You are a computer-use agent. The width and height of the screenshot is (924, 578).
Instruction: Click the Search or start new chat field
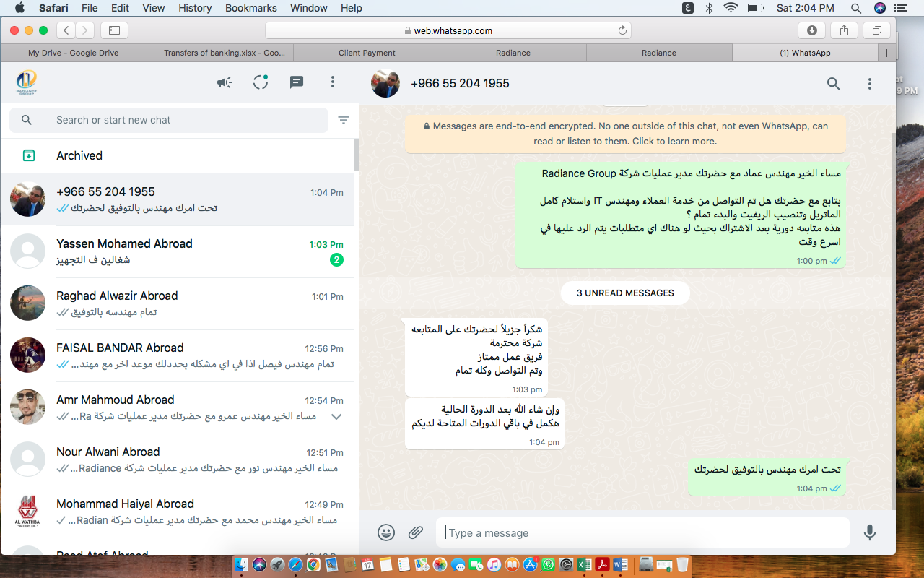point(169,120)
